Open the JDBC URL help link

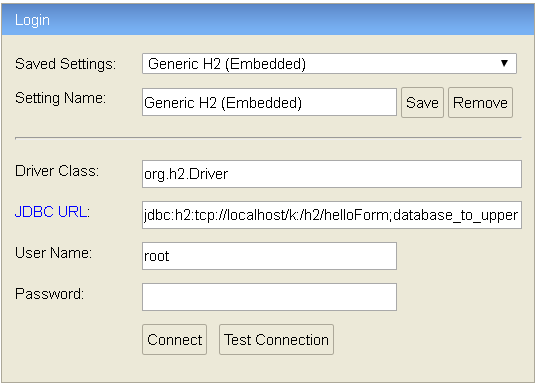click(51, 212)
